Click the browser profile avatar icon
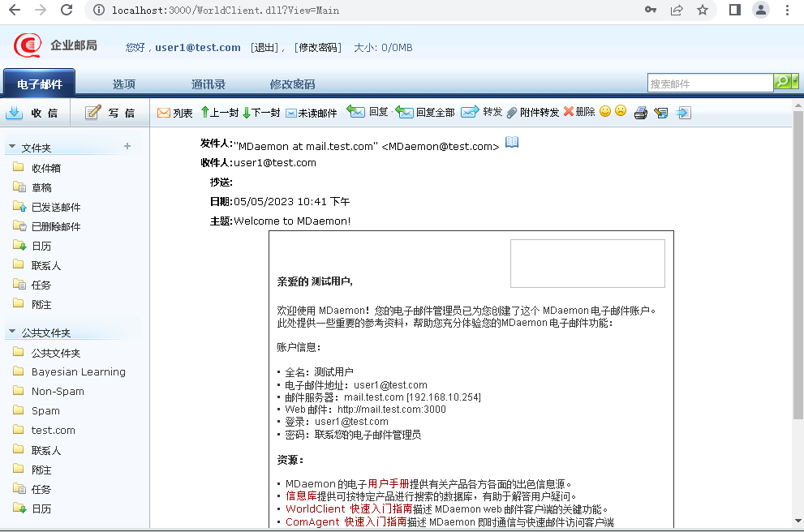 (761, 11)
